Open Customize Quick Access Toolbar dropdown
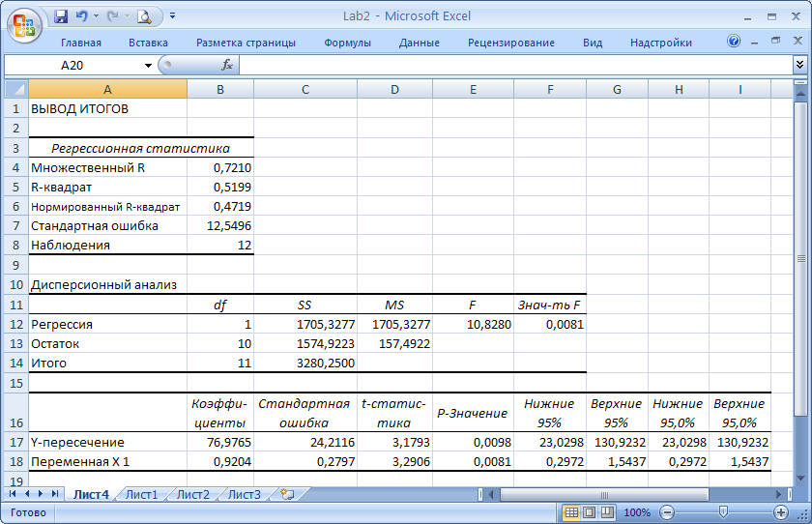 click(172, 16)
